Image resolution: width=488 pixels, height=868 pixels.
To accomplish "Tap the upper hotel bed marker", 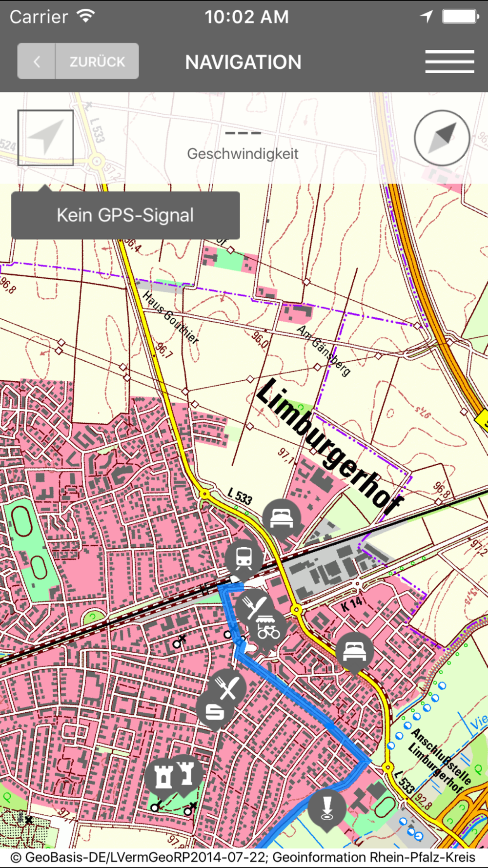I will pyautogui.click(x=282, y=518).
